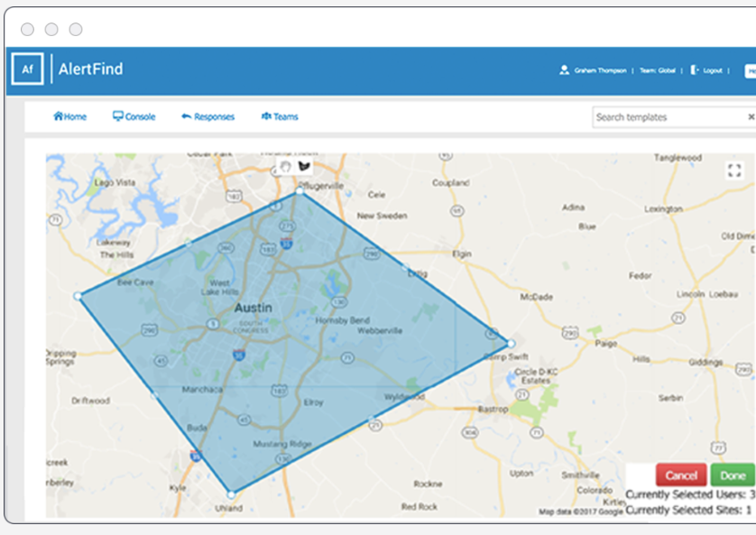This screenshot has height=535, width=756.
Task: Click the logout door icon in the header
Action: pos(694,69)
